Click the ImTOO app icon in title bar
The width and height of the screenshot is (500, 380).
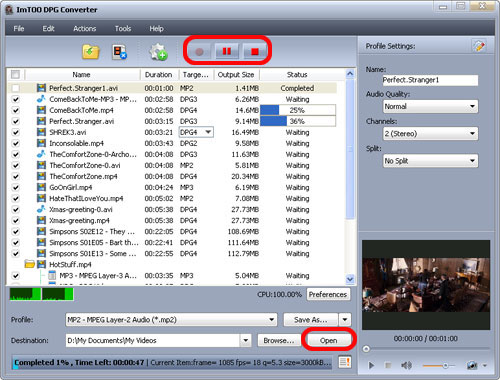[x=9, y=10]
